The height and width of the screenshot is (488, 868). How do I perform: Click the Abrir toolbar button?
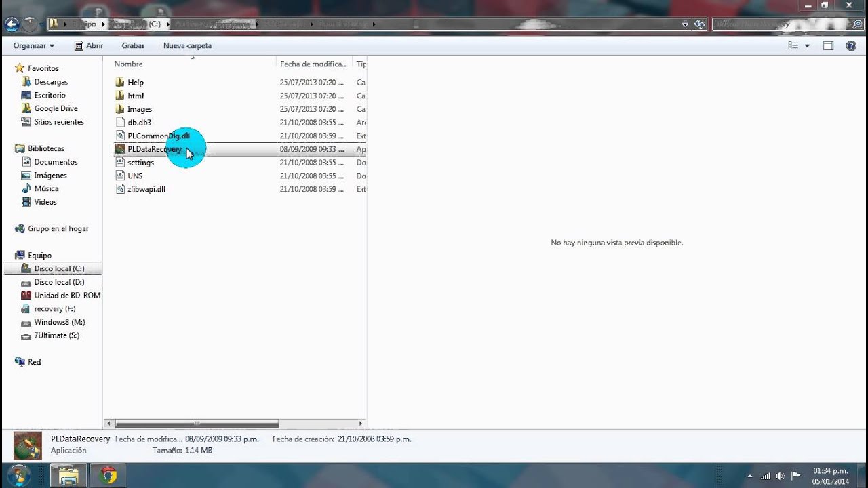click(x=88, y=45)
